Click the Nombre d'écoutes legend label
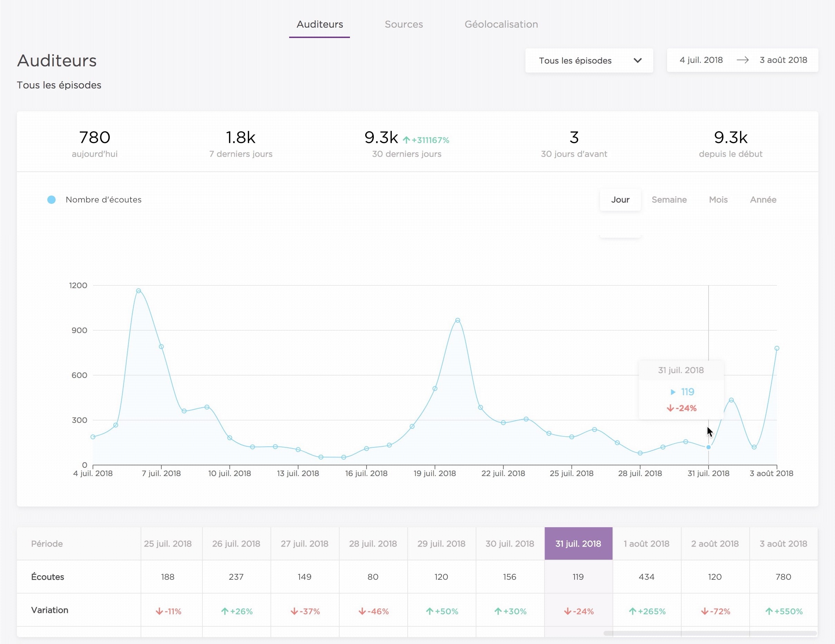 point(104,200)
